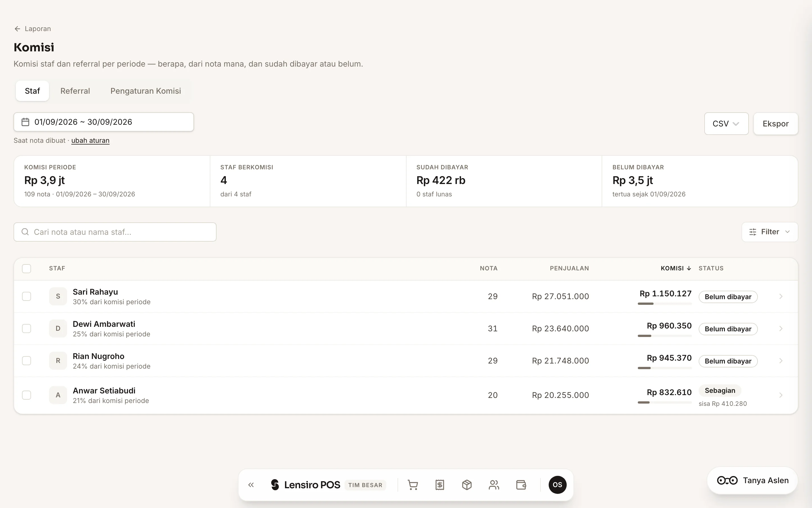Open the shopping cart icon
The image size is (812, 508).
(413, 485)
